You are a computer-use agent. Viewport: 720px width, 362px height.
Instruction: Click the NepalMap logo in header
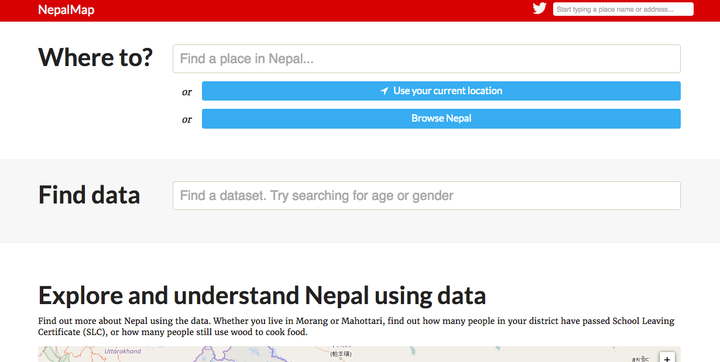click(66, 10)
